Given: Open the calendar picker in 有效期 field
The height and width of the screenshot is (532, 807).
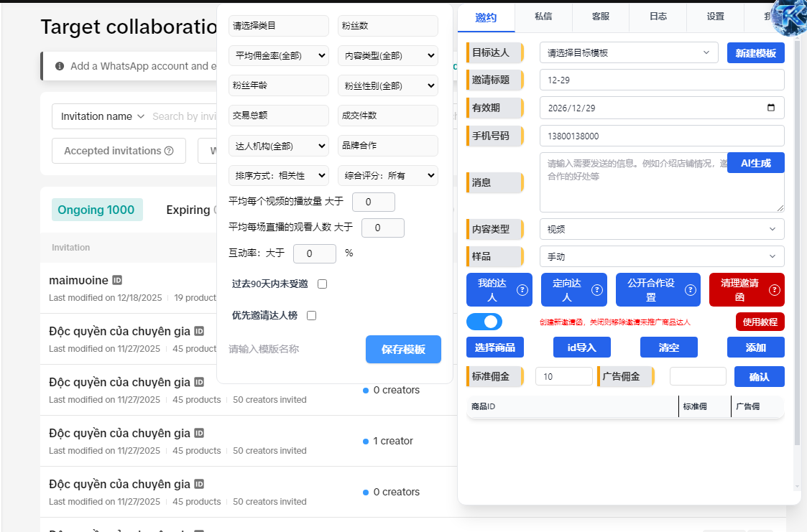Looking at the screenshot, I should (x=771, y=108).
